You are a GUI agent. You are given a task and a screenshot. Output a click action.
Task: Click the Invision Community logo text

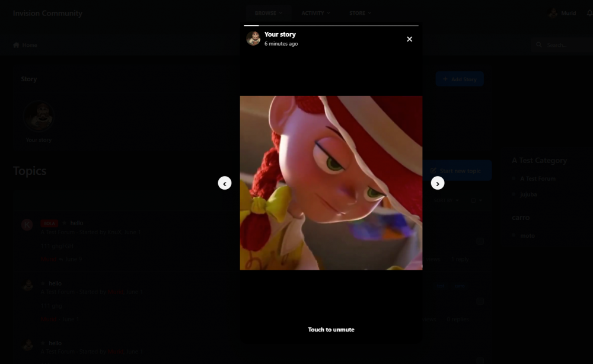(x=47, y=13)
